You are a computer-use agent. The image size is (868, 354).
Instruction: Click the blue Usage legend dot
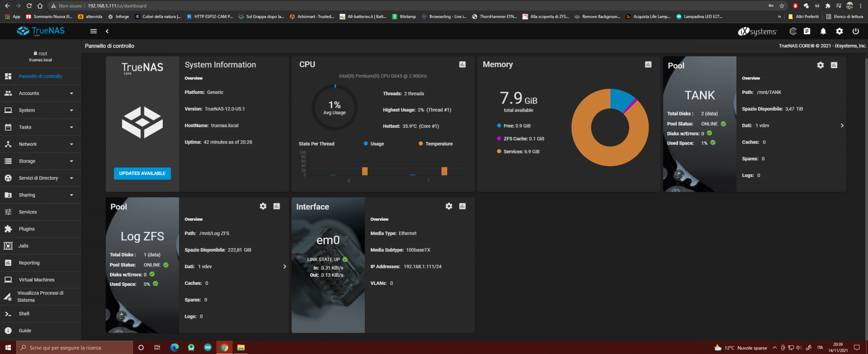tap(366, 144)
